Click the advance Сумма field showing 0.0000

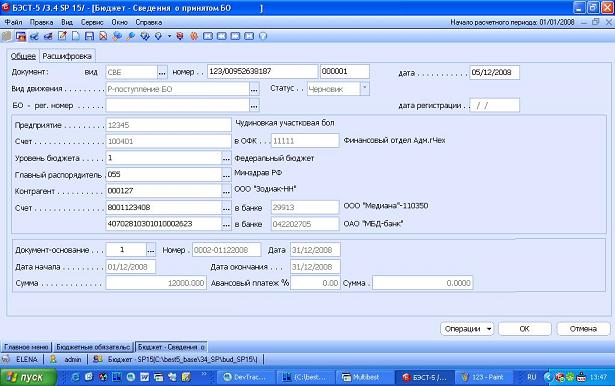422,283
